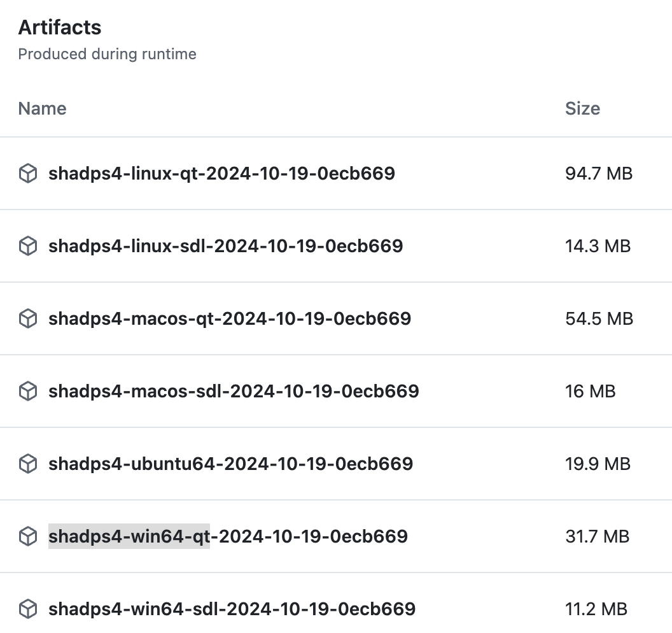Image resolution: width=672 pixels, height=633 pixels.
Task: Click the 94.7 MB size label
Action: click(x=599, y=173)
